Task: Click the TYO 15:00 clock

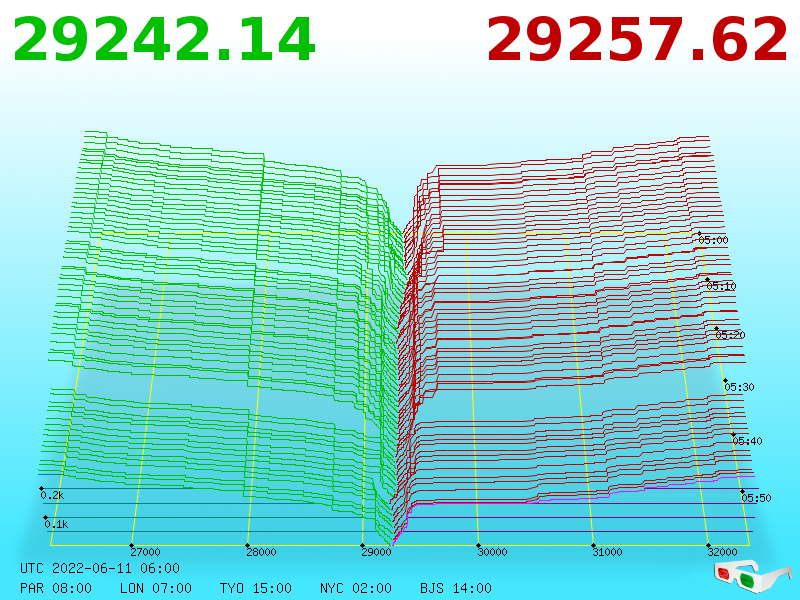Action: coord(256,588)
